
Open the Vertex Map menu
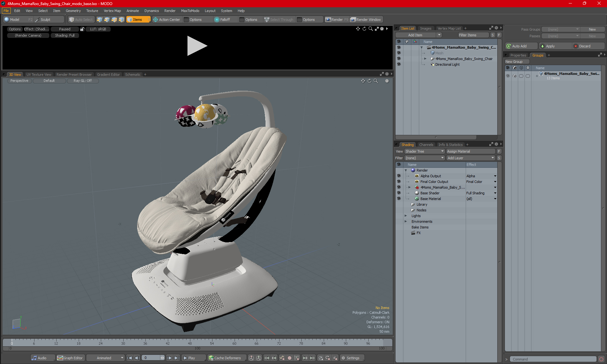112,11
